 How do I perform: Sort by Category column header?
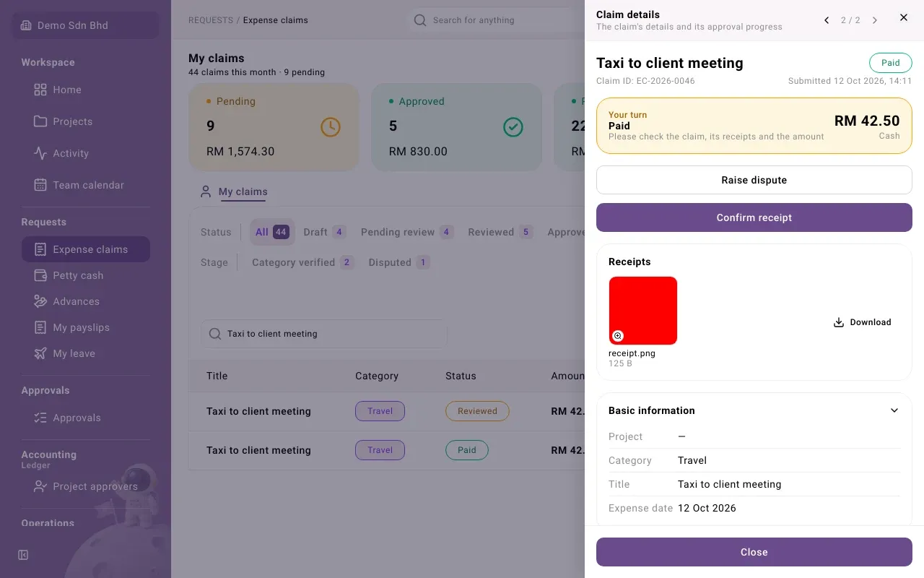click(x=377, y=376)
